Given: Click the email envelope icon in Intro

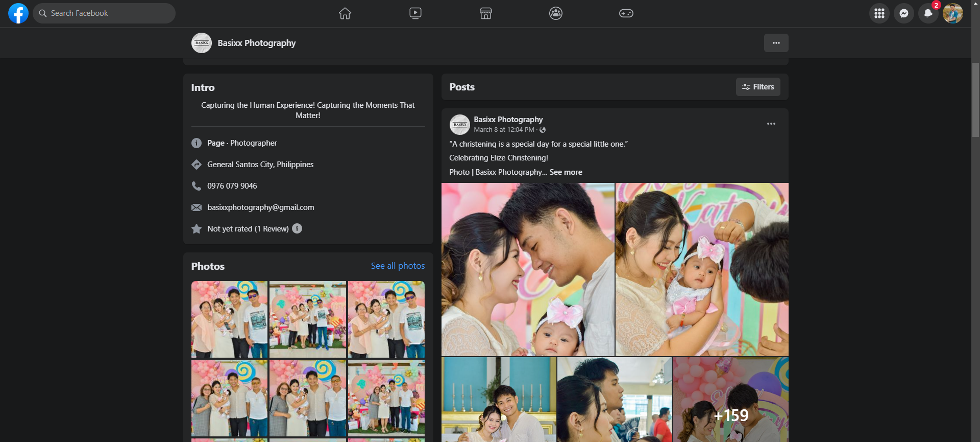Looking at the screenshot, I should click(197, 207).
